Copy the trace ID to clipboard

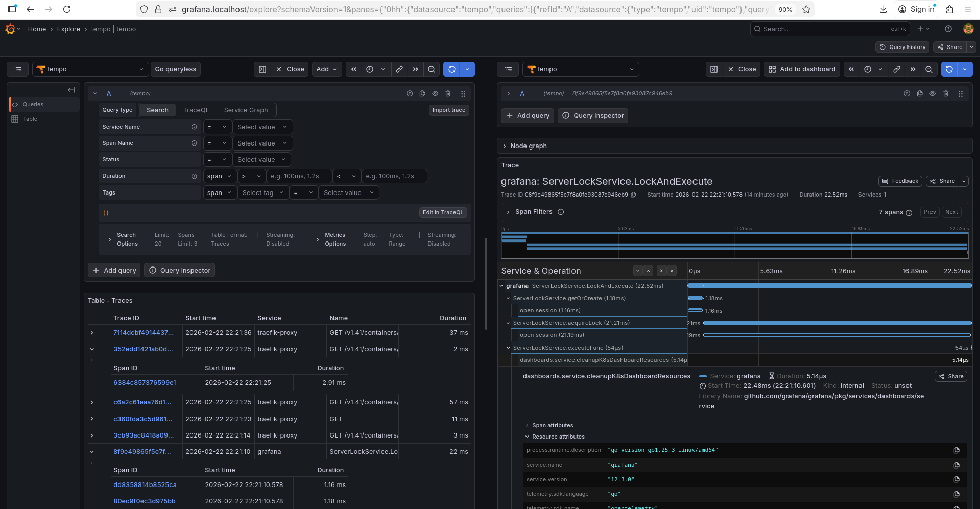pos(633,195)
